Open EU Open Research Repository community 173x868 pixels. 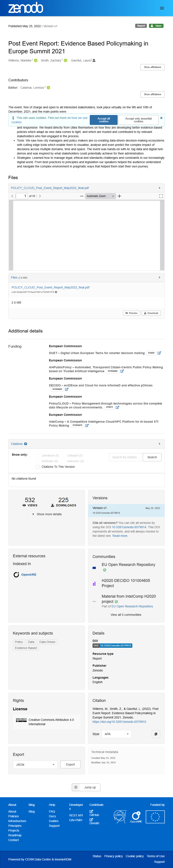[128, 565]
